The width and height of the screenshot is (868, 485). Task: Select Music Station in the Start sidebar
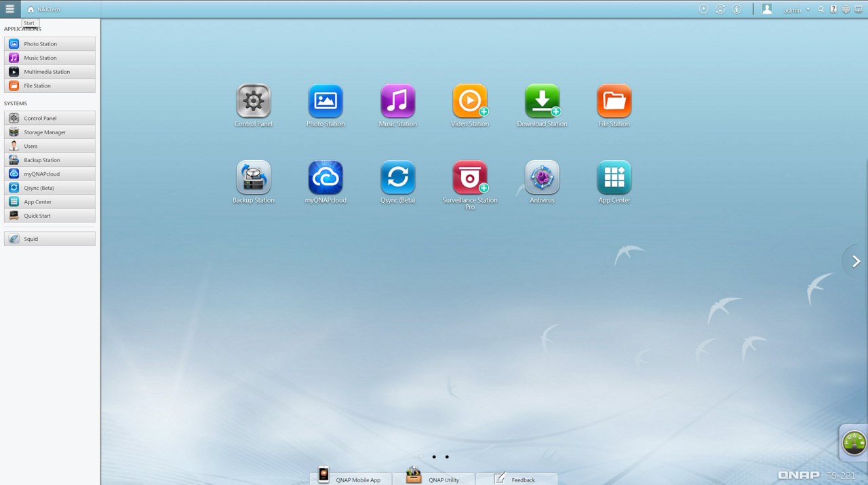pos(50,58)
